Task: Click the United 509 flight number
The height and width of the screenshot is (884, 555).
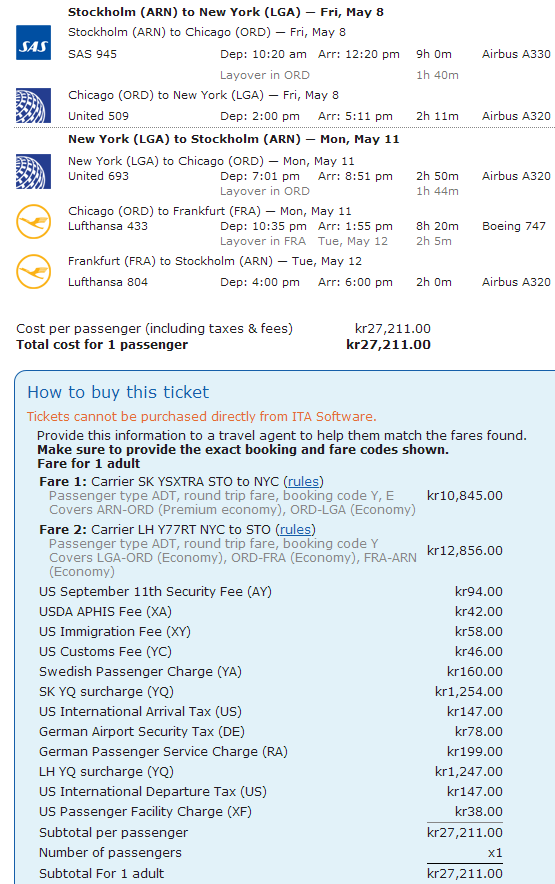Action: pos(98,116)
